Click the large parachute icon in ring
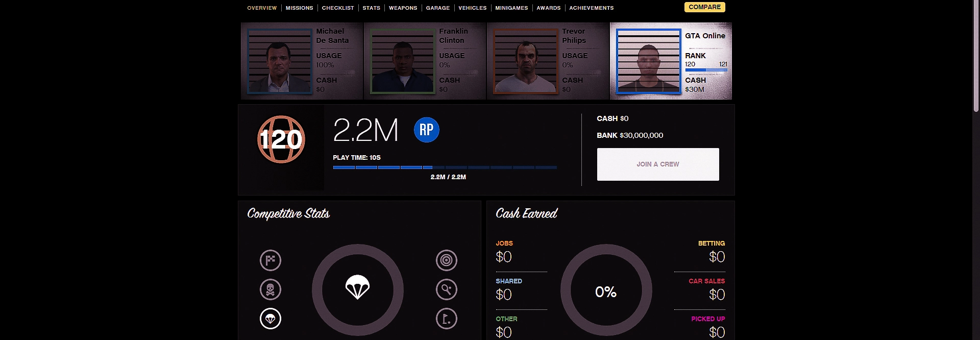 coord(357,287)
